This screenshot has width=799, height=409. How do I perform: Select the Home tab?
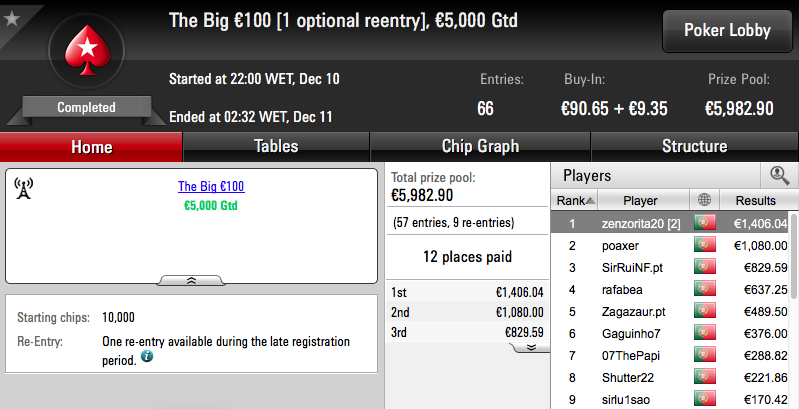pyautogui.click(x=91, y=147)
